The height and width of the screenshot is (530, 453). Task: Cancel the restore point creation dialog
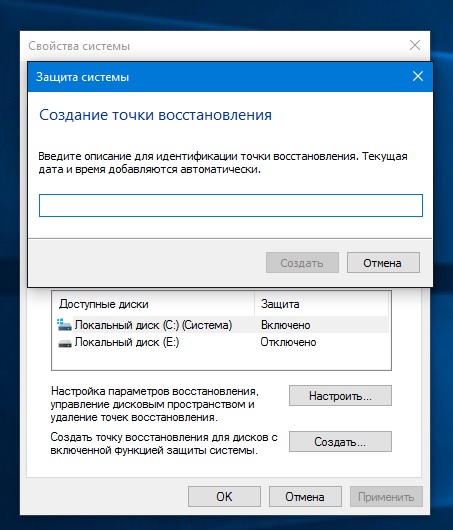(x=383, y=263)
